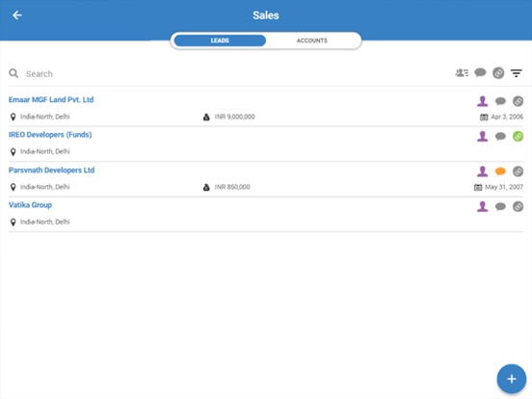Add a new lead with plus button

click(512, 379)
